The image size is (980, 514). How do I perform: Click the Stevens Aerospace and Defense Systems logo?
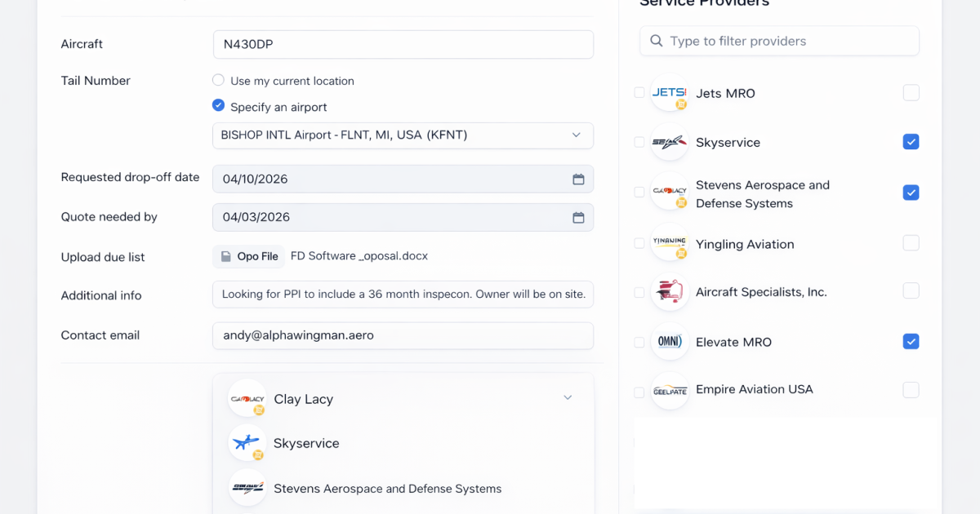670,193
